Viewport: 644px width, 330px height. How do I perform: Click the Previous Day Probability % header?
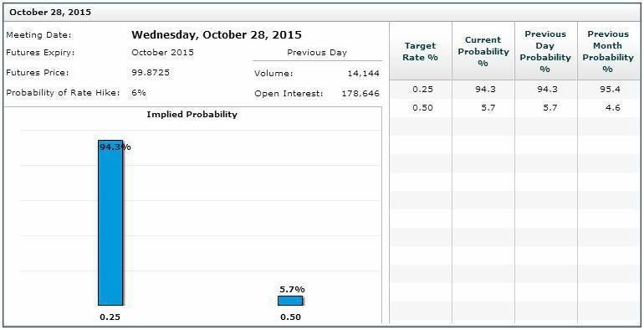coord(545,51)
